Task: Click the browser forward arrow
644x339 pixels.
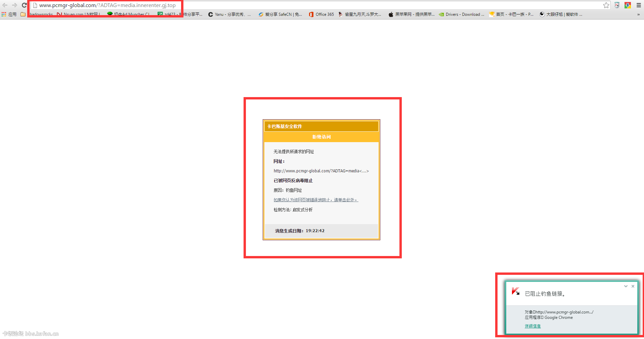Action: coord(14,5)
